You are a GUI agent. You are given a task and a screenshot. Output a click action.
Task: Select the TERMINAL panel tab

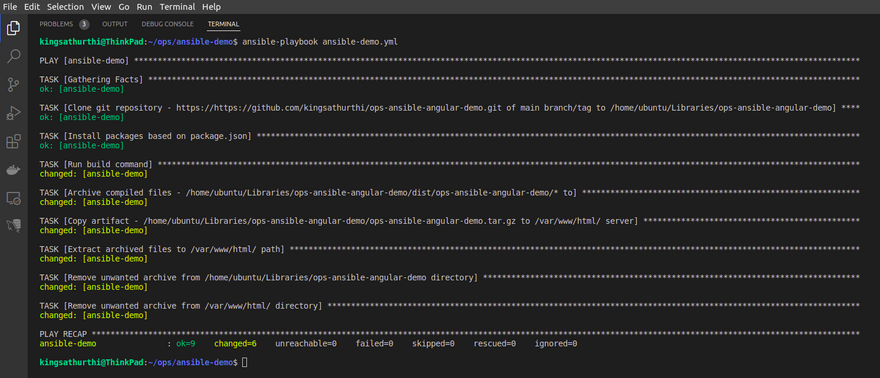click(223, 24)
